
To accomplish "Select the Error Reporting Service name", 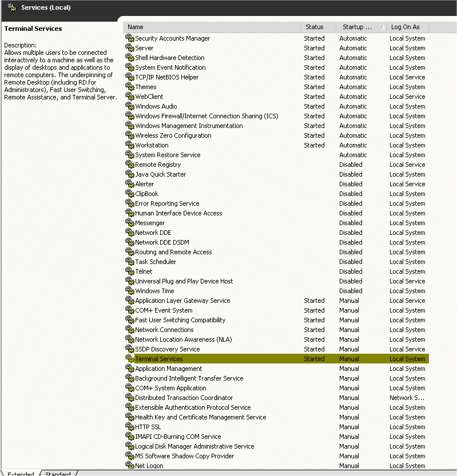I will [x=167, y=203].
